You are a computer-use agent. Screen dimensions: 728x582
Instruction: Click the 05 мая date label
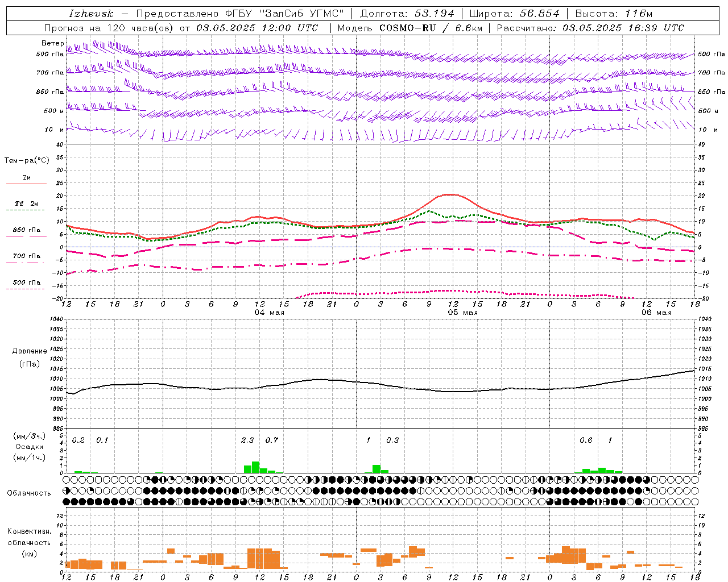point(462,313)
